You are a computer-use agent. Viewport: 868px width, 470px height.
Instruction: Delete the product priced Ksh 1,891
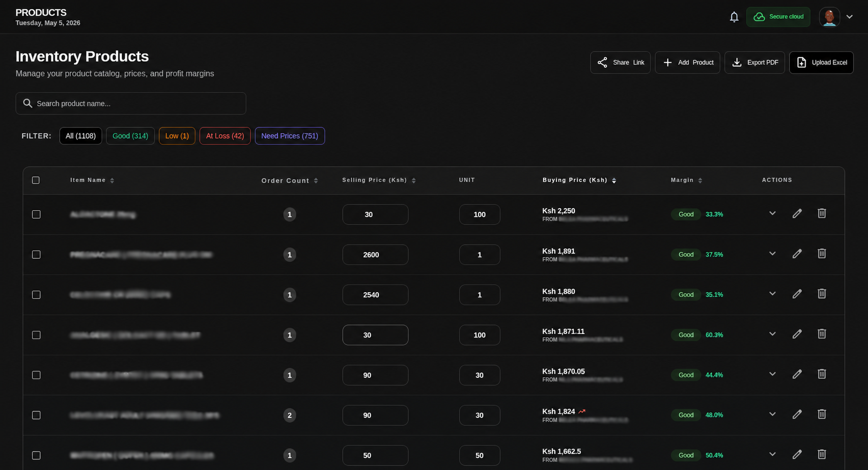point(822,254)
